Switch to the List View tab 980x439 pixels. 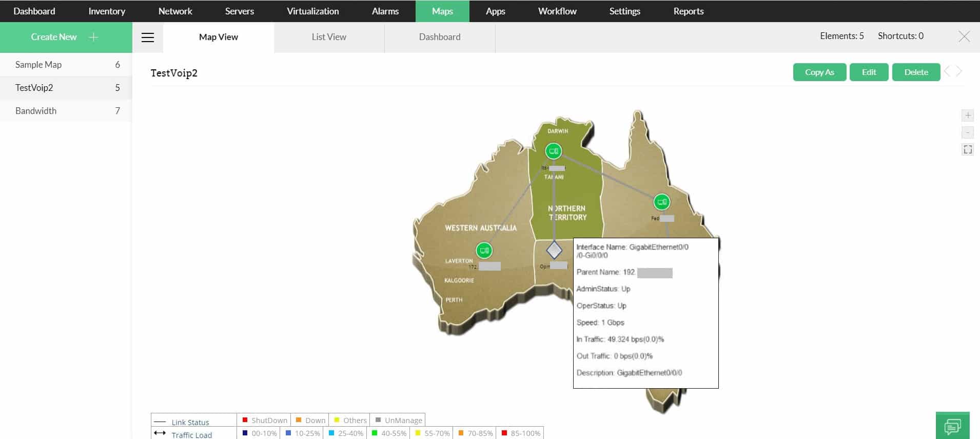(329, 37)
